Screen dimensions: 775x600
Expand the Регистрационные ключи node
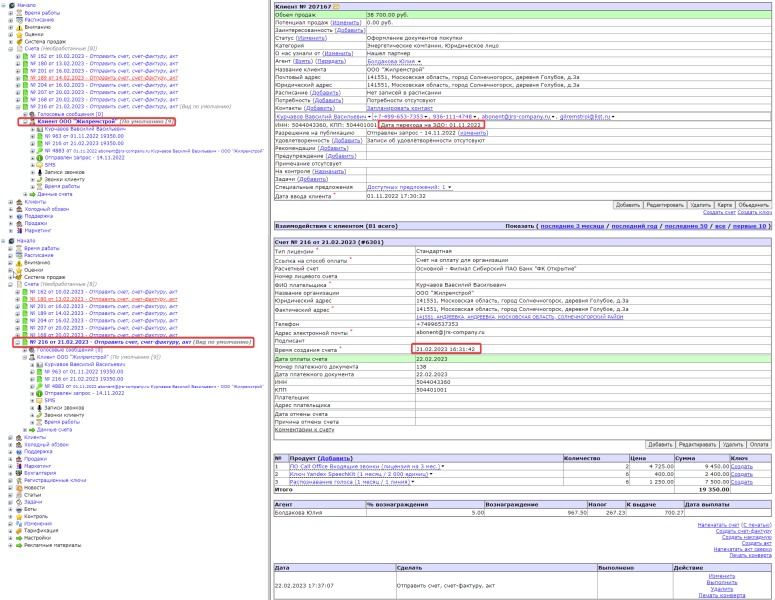click(10, 480)
